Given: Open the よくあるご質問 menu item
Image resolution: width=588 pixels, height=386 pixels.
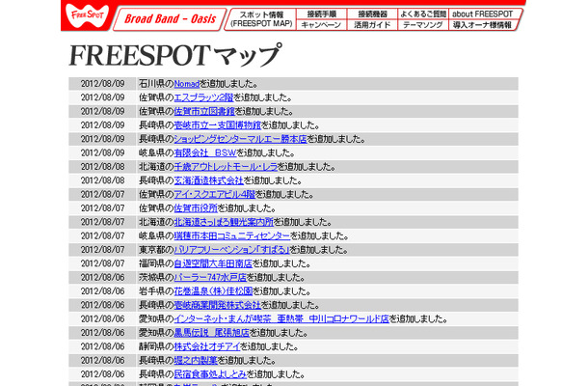Looking at the screenshot, I should (x=423, y=14).
